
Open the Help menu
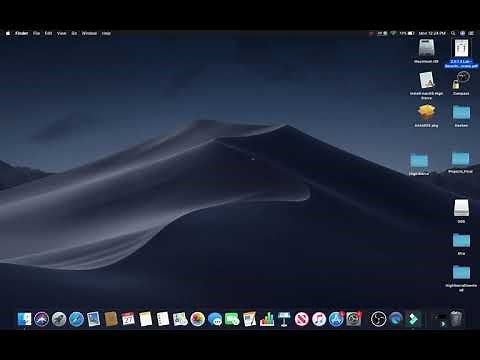pos(106,33)
